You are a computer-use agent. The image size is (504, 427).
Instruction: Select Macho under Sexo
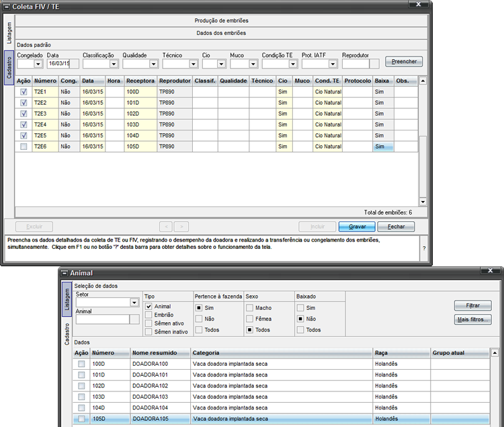(249, 308)
